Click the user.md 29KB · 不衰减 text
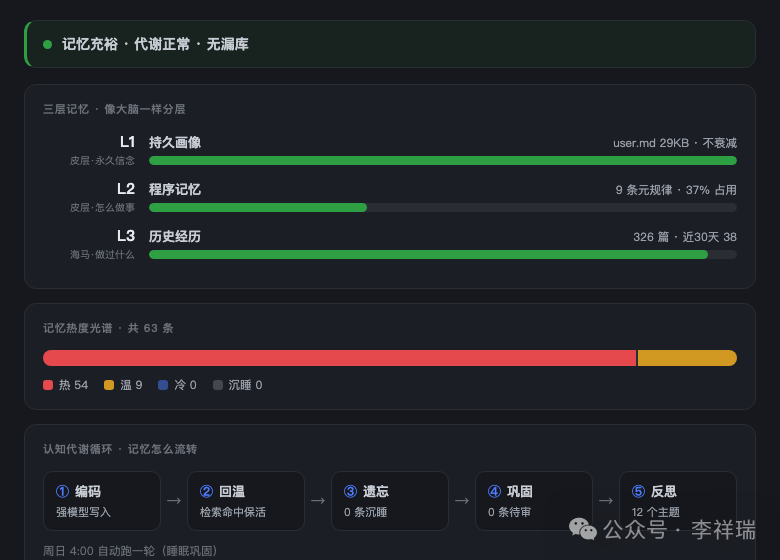Image resolution: width=780 pixels, height=560 pixels. 675,143
